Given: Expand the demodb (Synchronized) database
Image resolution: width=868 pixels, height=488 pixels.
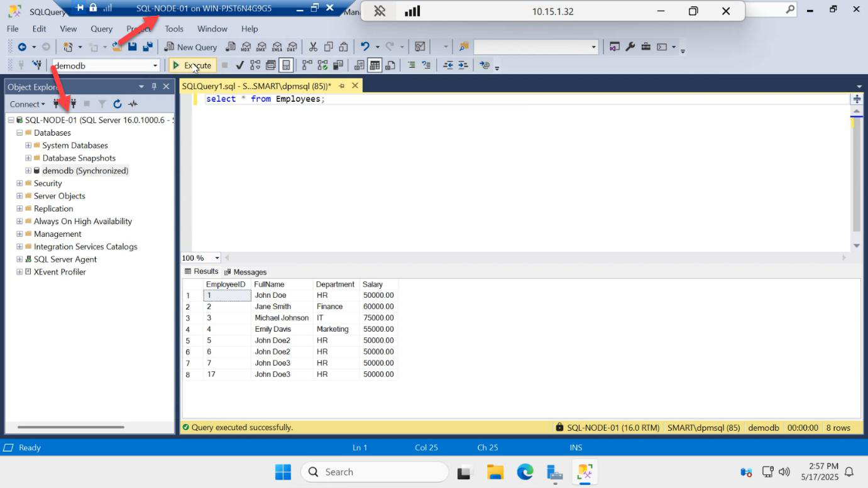Looking at the screenshot, I should pos(28,170).
